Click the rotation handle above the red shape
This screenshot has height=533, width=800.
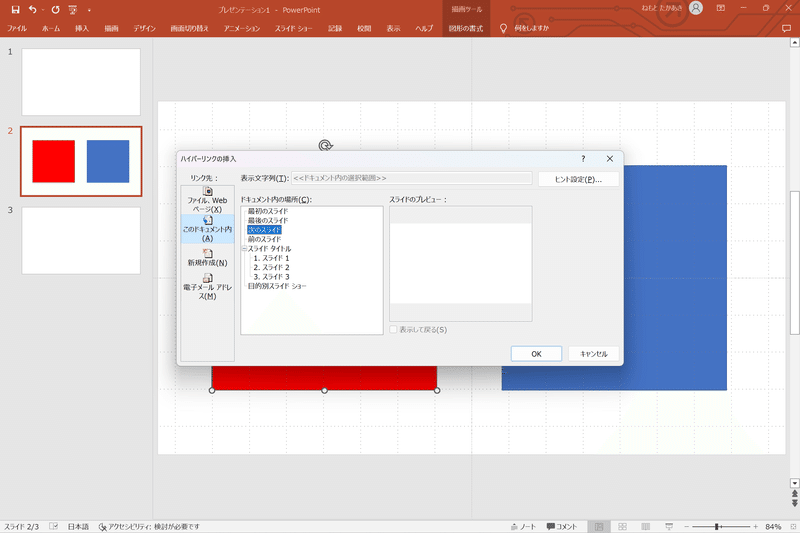tap(324, 146)
